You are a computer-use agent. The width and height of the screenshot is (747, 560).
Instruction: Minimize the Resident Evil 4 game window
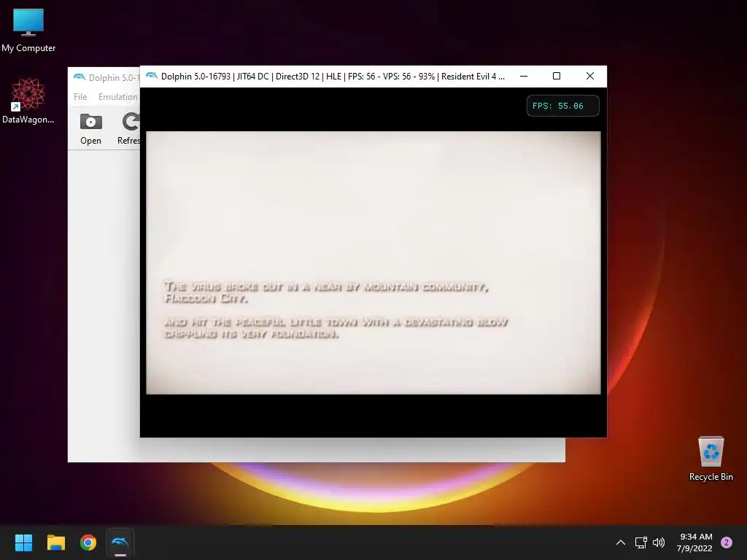click(x=524, y=76)
